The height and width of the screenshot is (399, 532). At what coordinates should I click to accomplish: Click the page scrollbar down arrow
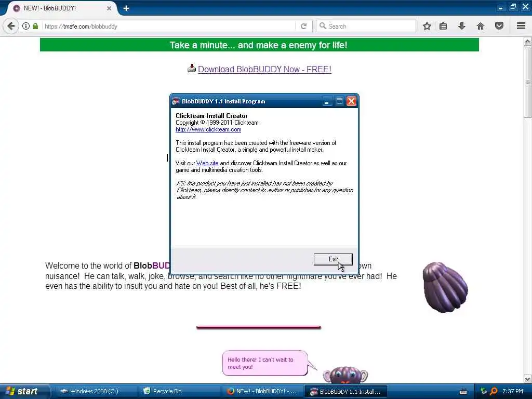[x=528, y=379]
